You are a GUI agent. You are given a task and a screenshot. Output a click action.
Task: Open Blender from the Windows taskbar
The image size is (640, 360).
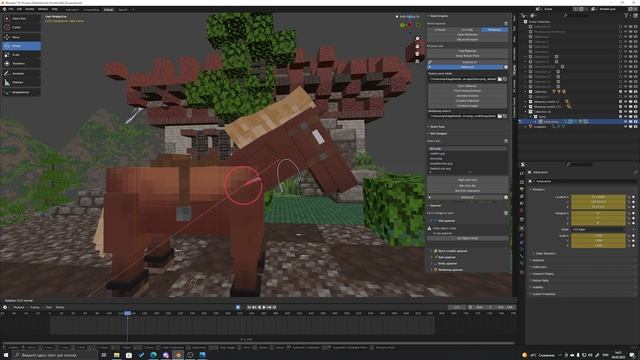click(x=178, y=355)
